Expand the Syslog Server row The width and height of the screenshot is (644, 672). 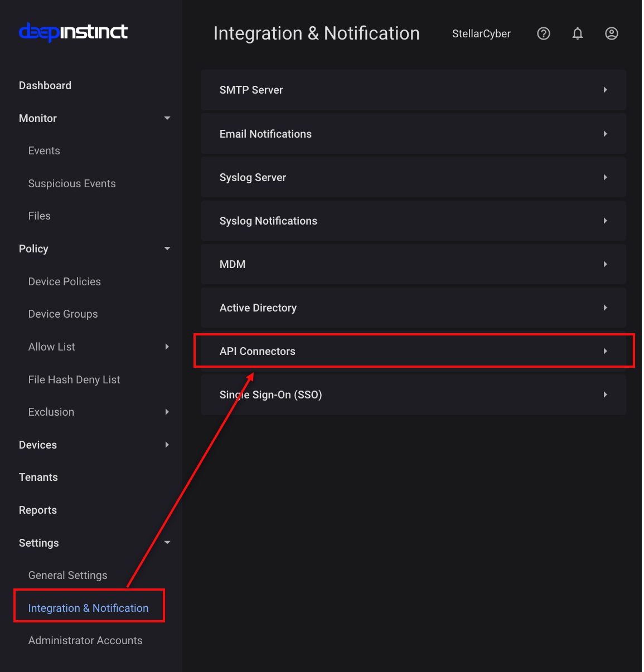(413, 177)
